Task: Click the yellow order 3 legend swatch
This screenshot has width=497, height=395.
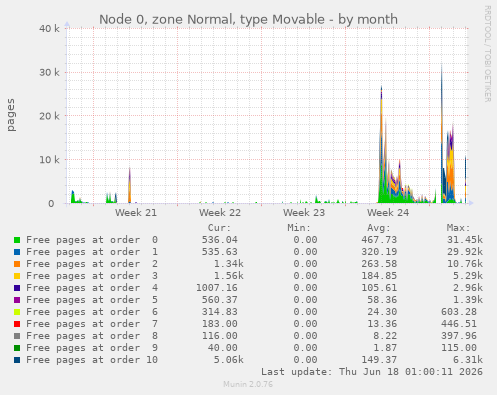Action: click(17, 276)
